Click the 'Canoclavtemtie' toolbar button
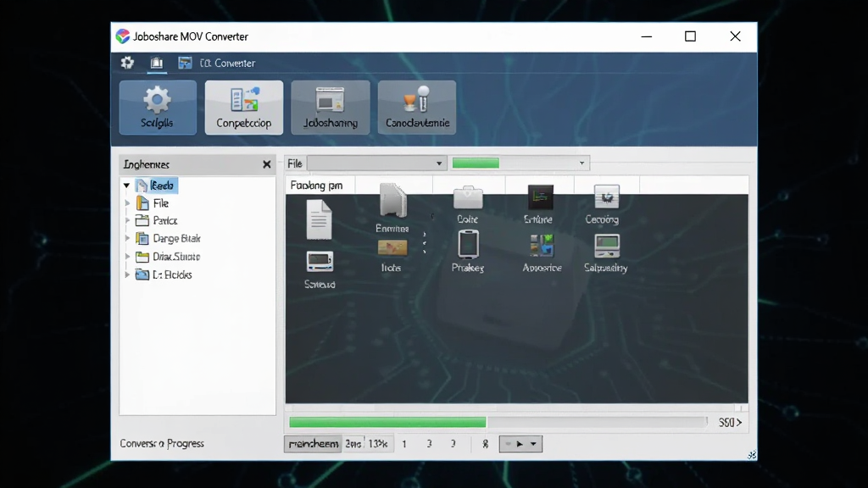The image size is (868, 488). click(x=417, y=108)
